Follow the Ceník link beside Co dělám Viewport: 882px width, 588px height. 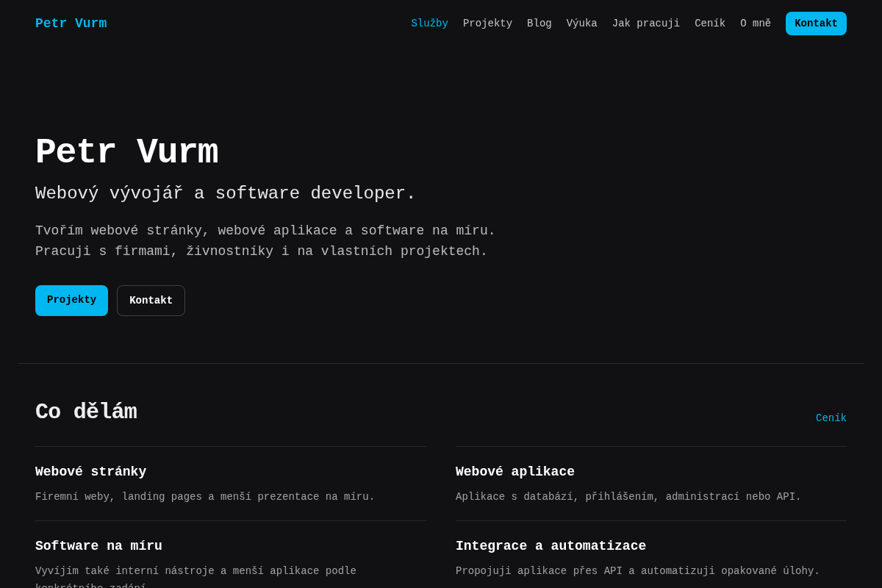click(x=831, y=418)
